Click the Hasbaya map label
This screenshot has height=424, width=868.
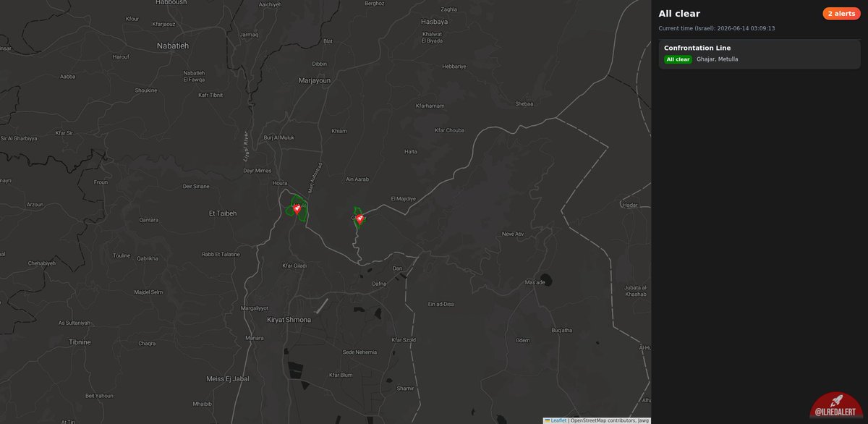pos(435,22)
